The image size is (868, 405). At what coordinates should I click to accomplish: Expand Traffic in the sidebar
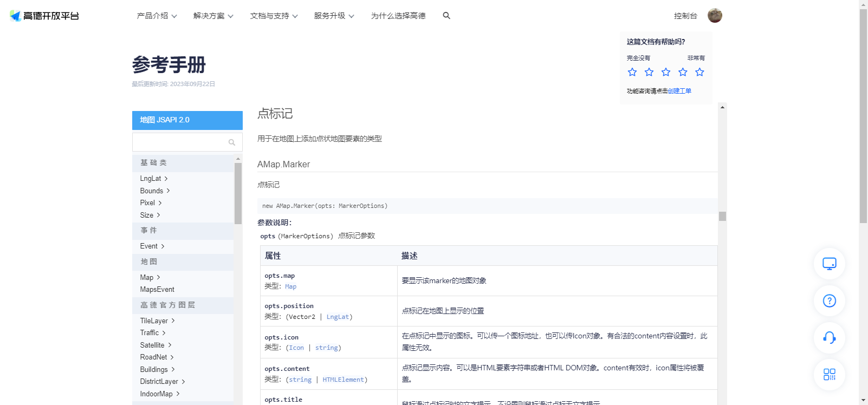click(x=153, y=333)
